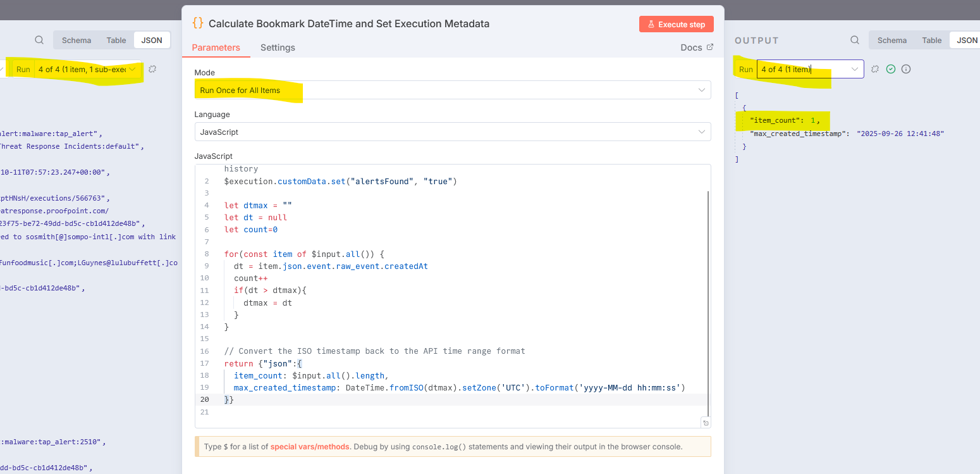Switch input view to Table

[116, 40]
